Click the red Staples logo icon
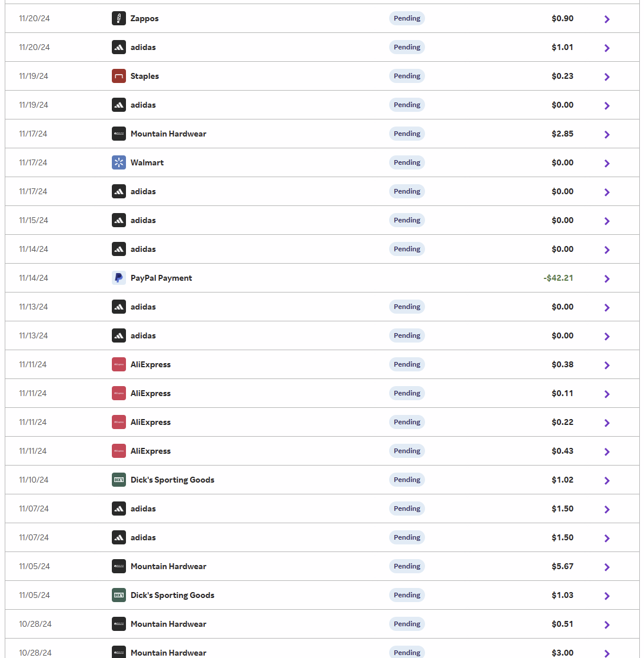The height and width of the screenshot is (658, 644). [x=119, y=76]
